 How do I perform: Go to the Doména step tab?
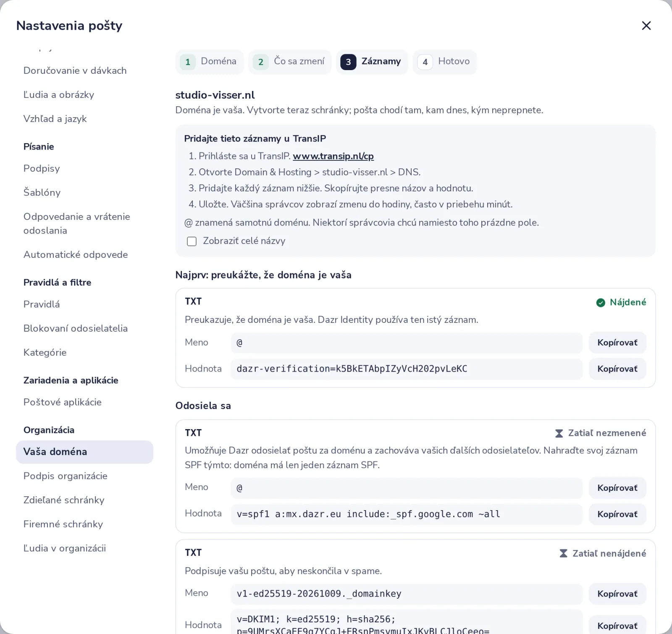[x=210, y=62]
